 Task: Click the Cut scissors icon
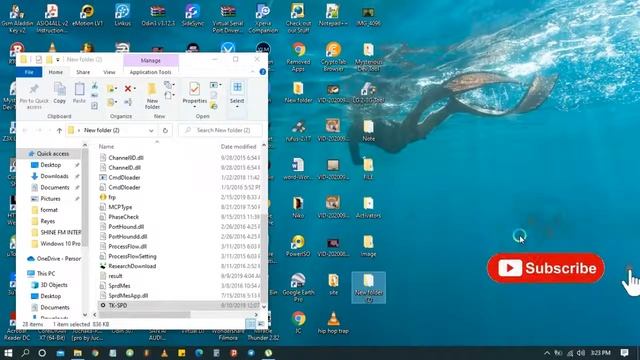pyautogui.click(x=95, y=86)
